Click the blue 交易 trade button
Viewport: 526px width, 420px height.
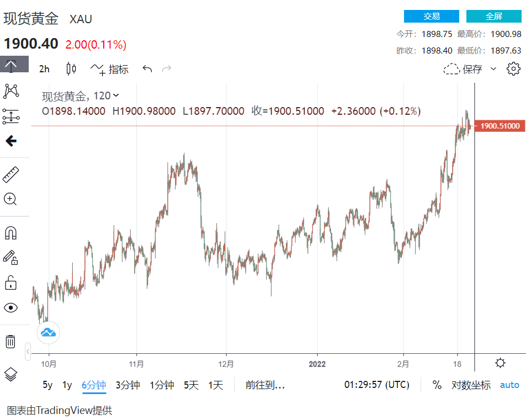coord(431,17)
